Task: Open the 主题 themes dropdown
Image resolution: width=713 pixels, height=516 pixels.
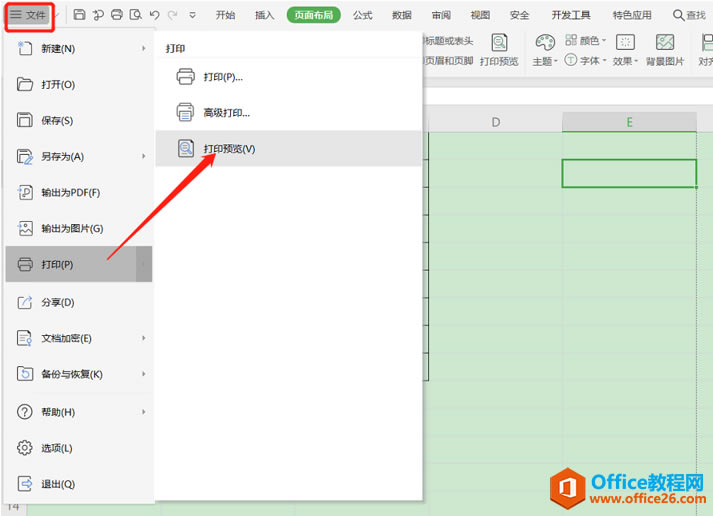Action: click(x=545, y=50)
